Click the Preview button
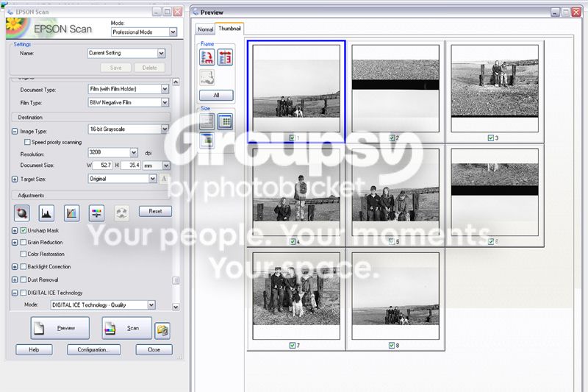The width and height of the screenshot is (588, 392). tap(60, 328)
